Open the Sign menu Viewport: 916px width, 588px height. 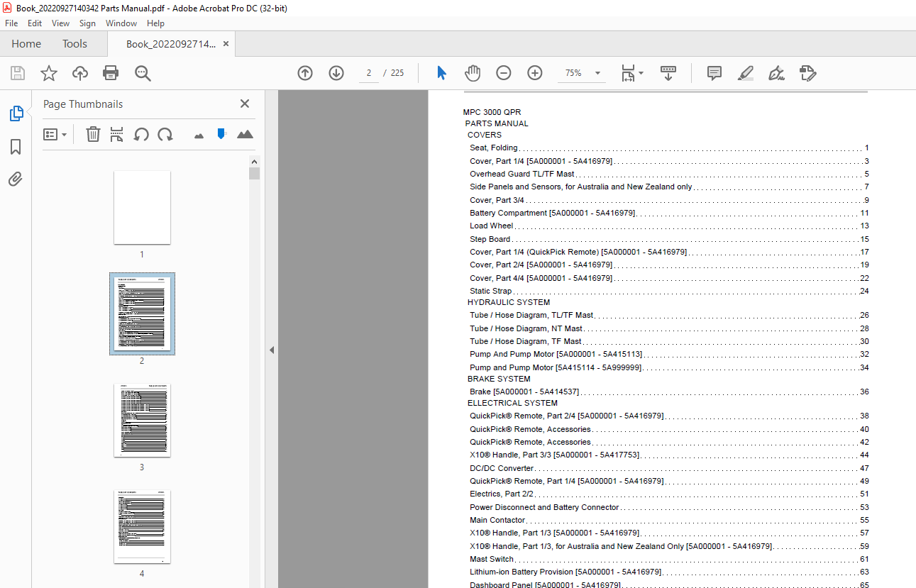pos(87,23)
